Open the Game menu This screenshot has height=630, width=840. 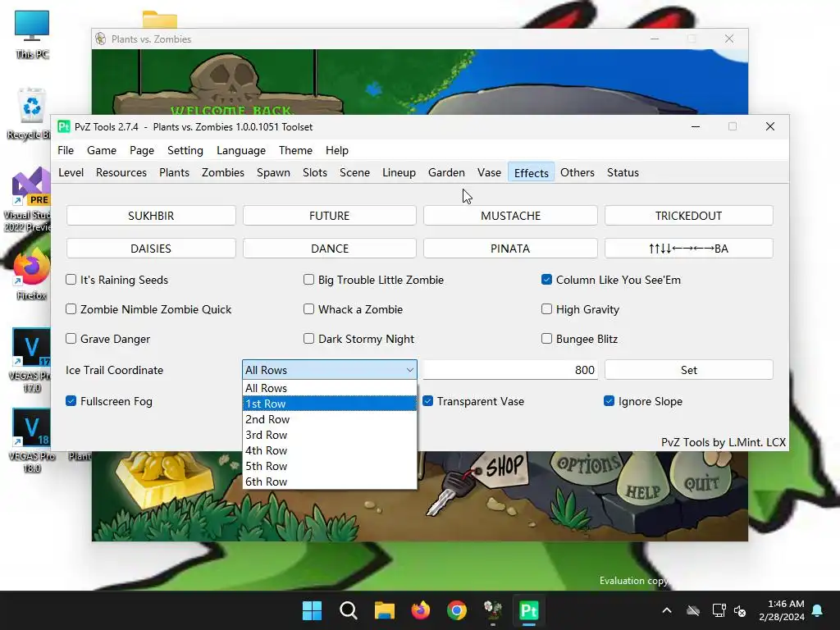101,150
